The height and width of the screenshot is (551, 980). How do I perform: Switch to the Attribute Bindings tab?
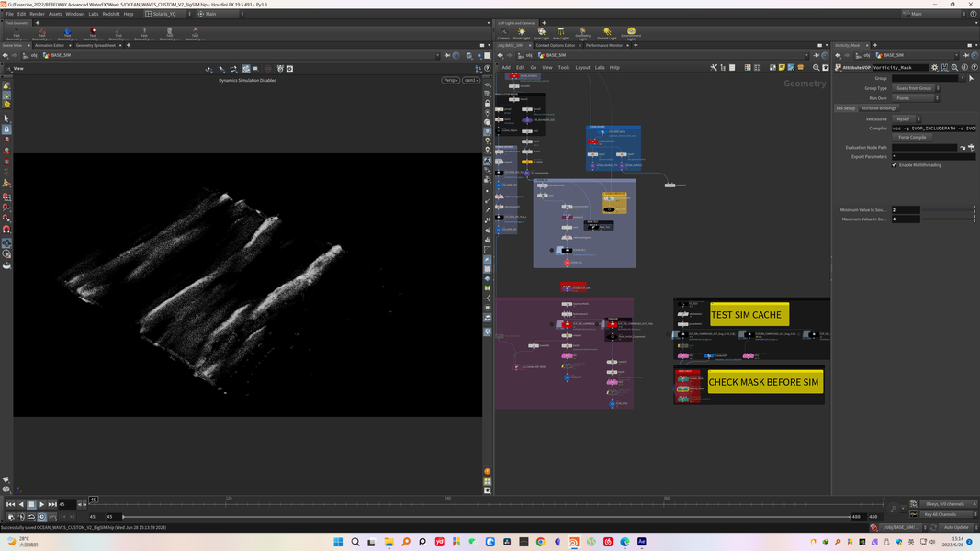[x=878, y=108]
